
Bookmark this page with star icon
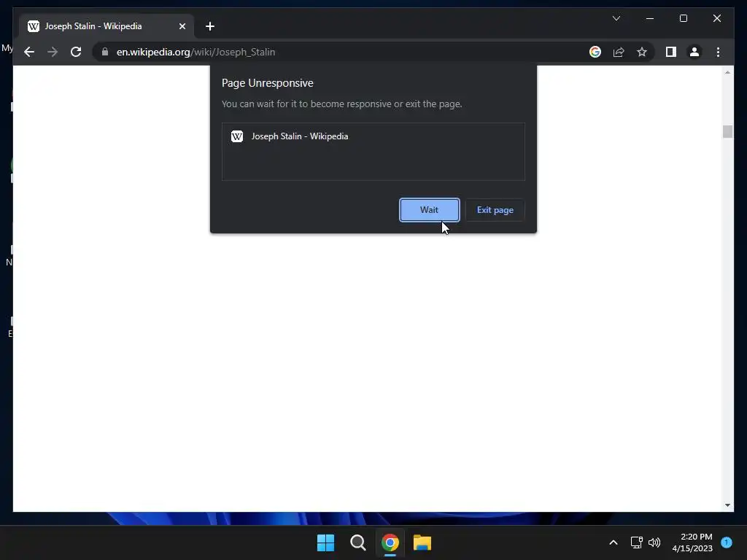tap(642, 52)
